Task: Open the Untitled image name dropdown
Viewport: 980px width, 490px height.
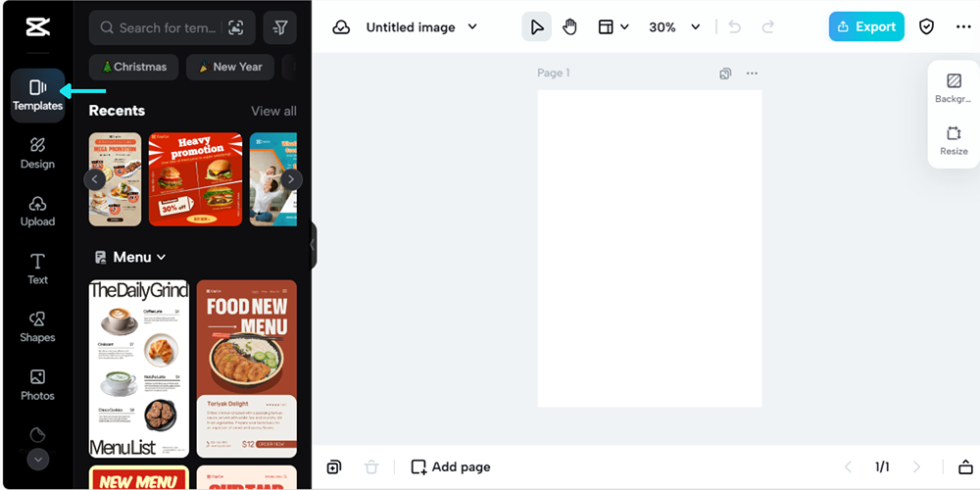Action: 421,26
